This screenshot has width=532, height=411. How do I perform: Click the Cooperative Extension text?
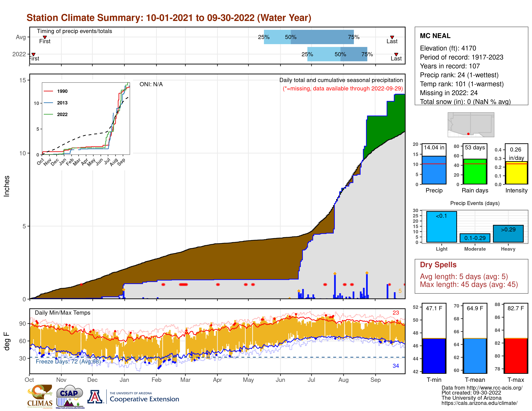pyautogui.click(x=144, y=399)
